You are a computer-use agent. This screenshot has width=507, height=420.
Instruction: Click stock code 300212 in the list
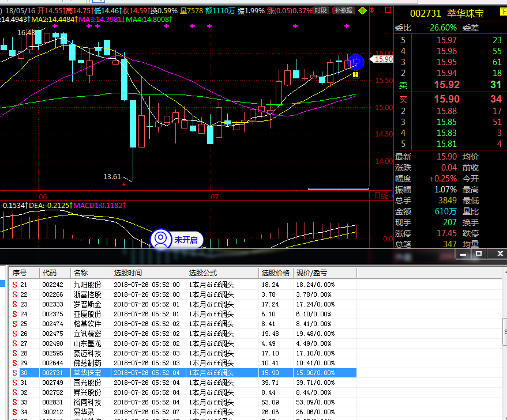pos(52,412)
